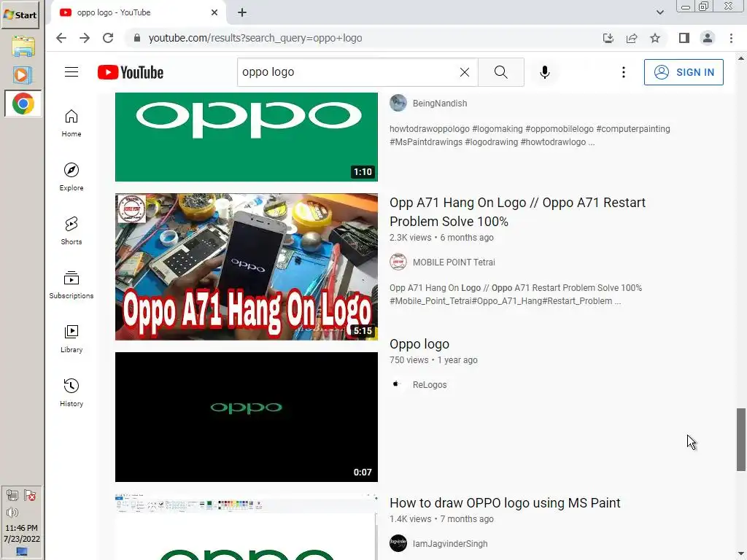Open a new browser tab
Image resolution: width=747 pixels, height=560 pixels.
click(x=242, y=12)
